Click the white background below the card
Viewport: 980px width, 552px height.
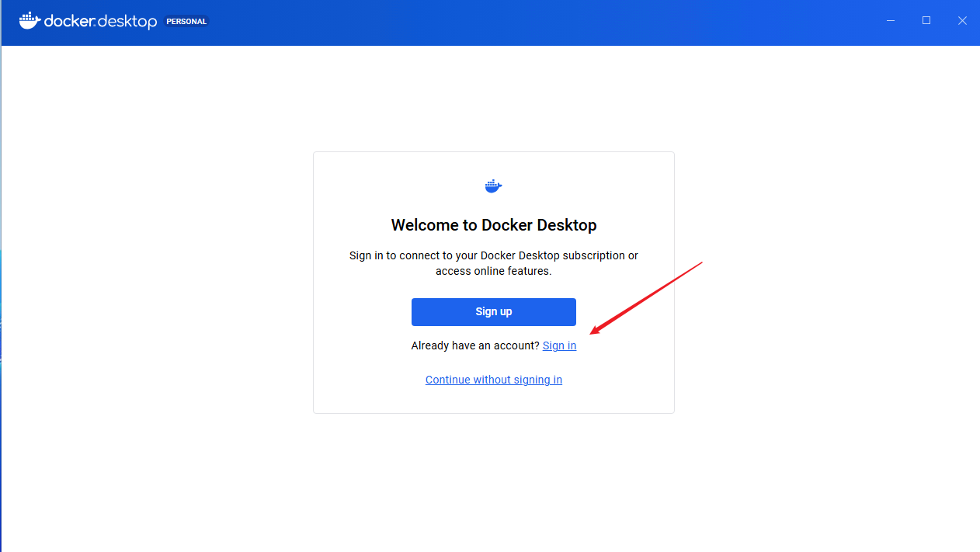pos(494,481)
